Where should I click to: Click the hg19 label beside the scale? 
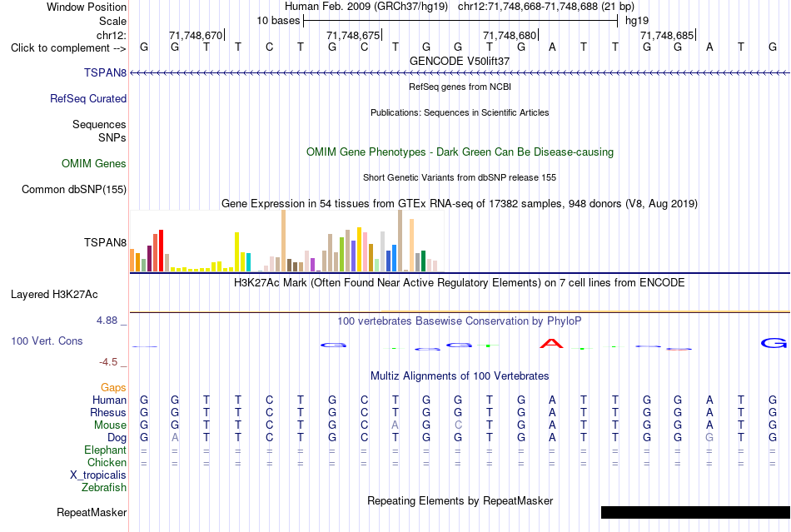tap(637, 21)
